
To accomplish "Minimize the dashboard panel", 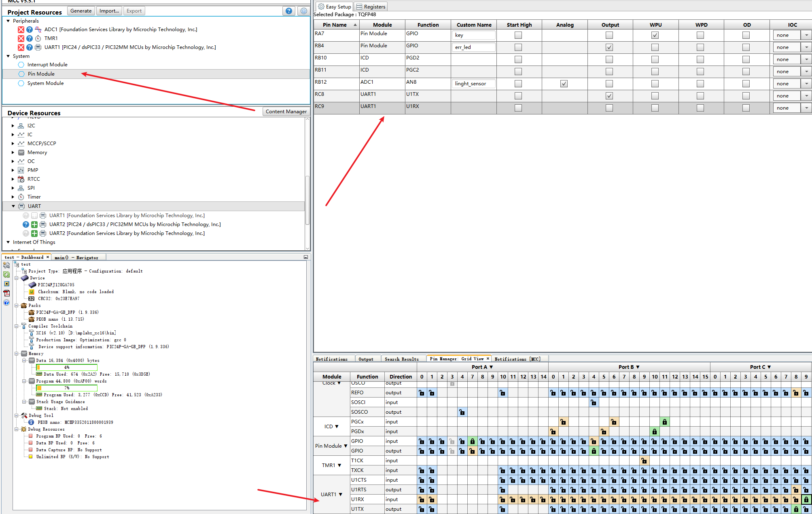I will pyautogui.click(x=306, y=257).
